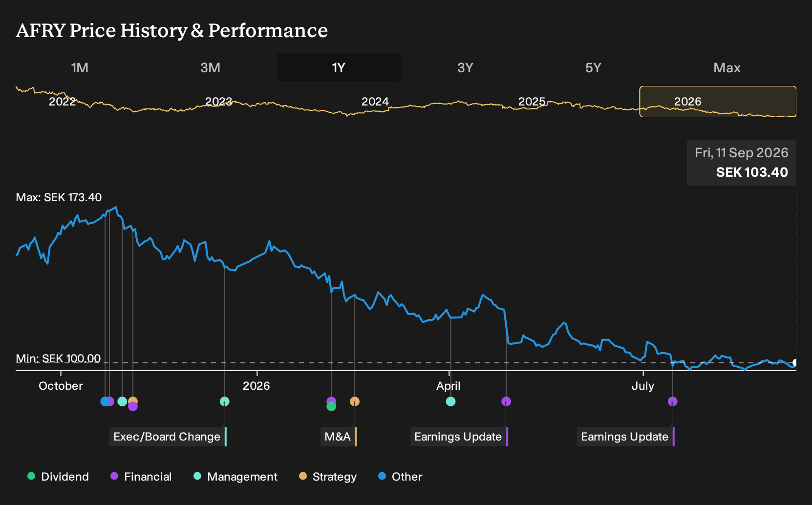Click the teal Management dot above Exec/Board Change
The image size is (812, 505).
224,401
